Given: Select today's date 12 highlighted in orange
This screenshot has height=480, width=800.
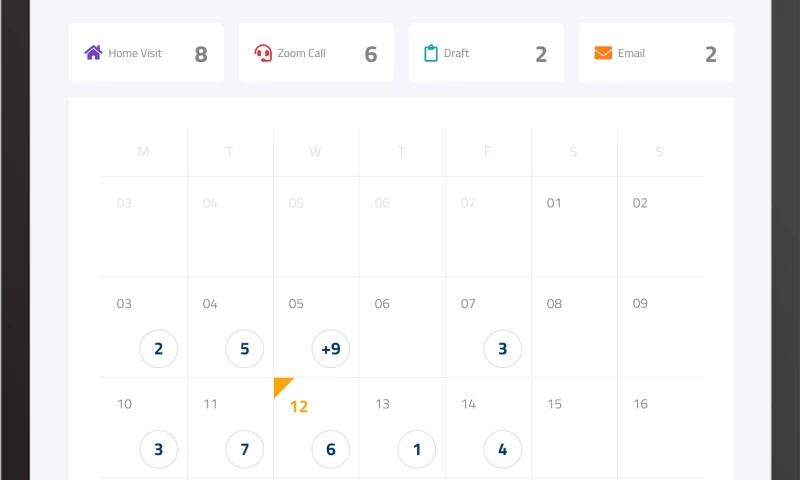Looking at the screenshot, I should click(298, 407).
